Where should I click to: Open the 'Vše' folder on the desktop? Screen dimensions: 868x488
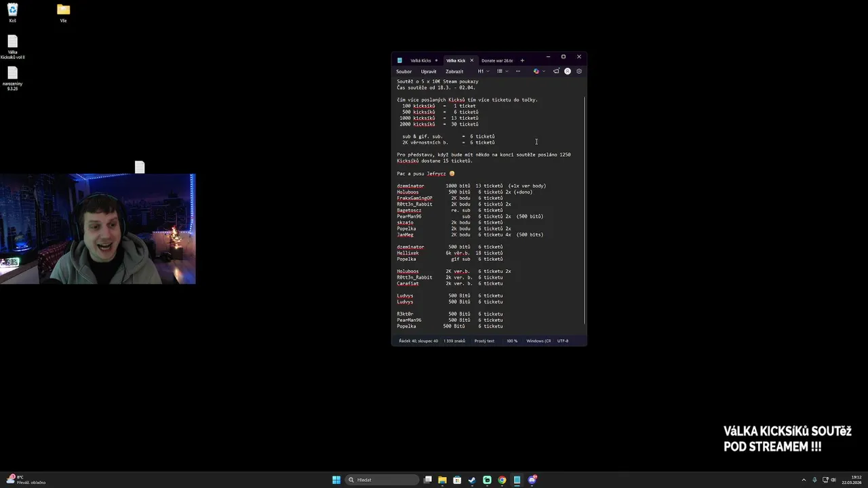(x=63, y=12)
